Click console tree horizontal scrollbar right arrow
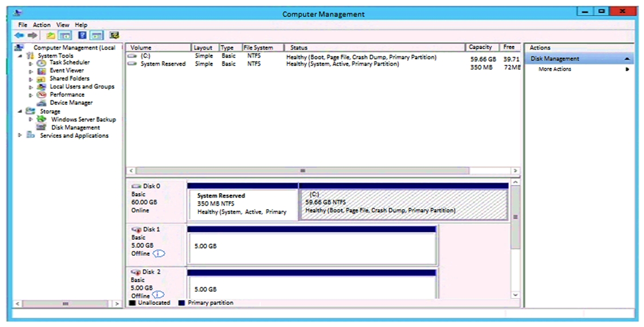The width and height of the screenshot is (644, 327). pos(117,304)
